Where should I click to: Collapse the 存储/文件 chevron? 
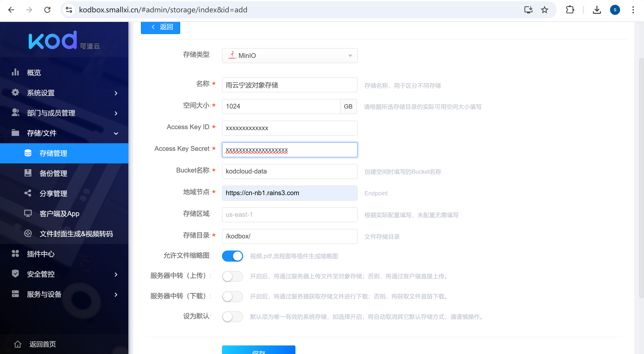click(116, 133)
